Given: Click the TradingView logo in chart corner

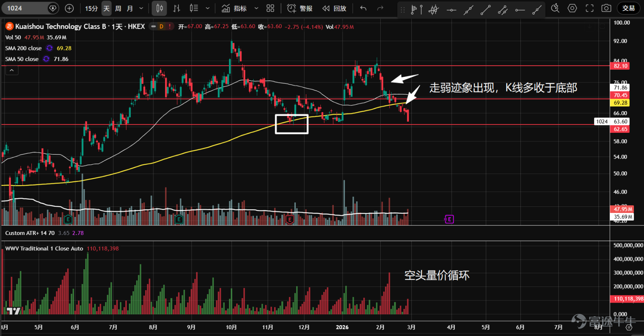Looking at the screenshot, I should 13,311.
